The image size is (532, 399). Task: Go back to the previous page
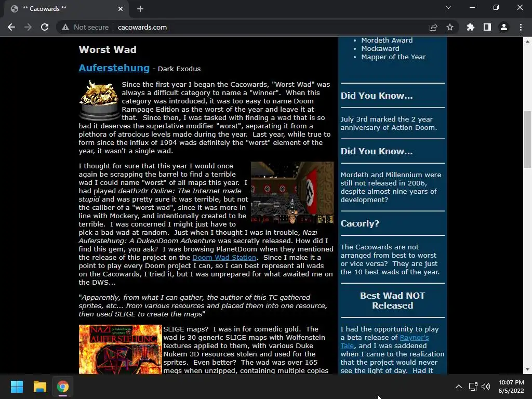(x=11, y=27)
